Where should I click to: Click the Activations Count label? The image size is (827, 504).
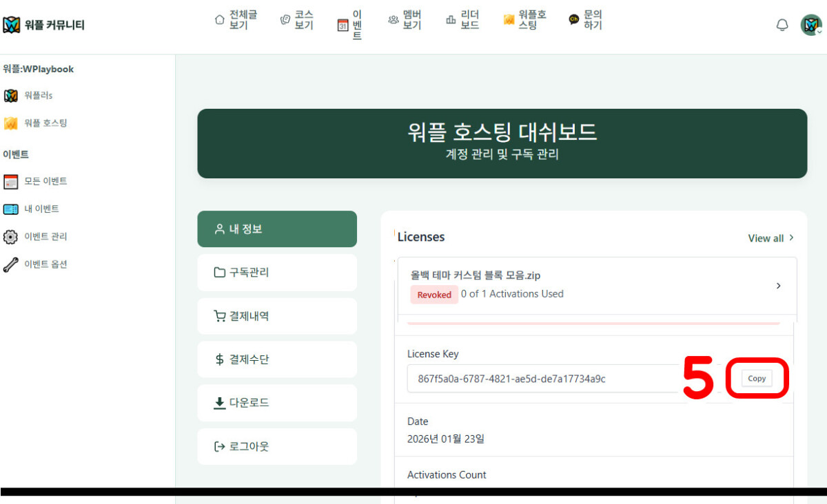447,475
